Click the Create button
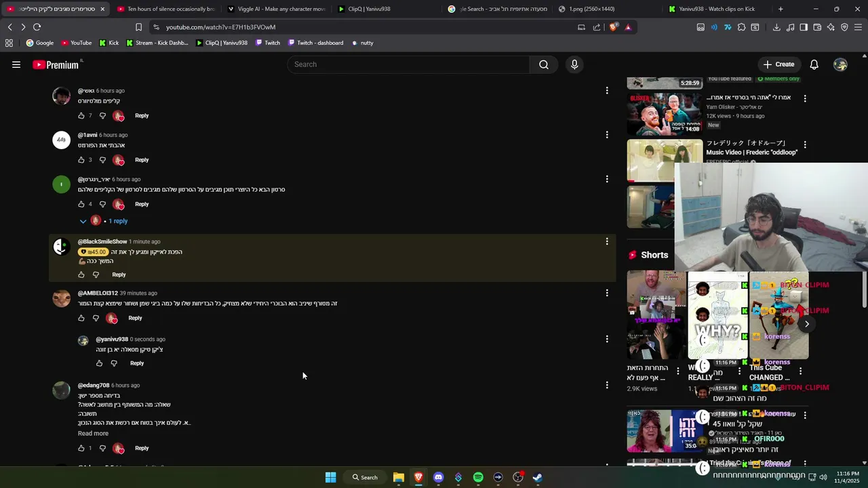 pyautogui.click(x=778, y=64)
